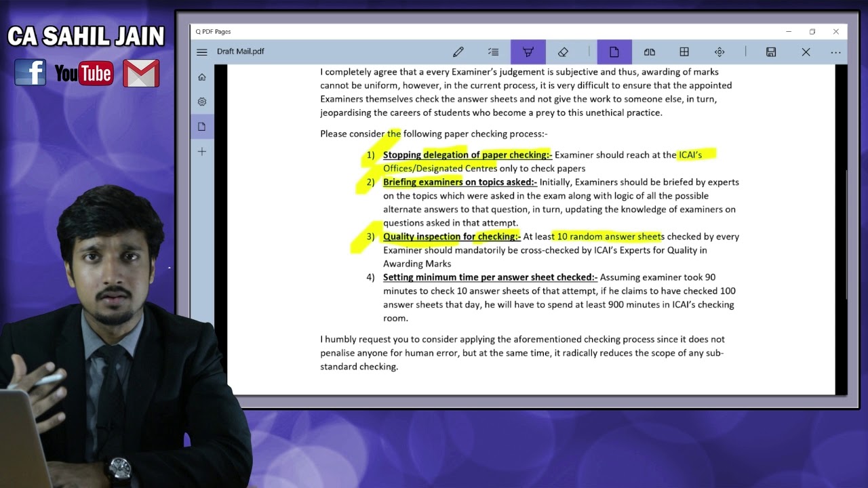Click the "Q PDF Pages" window title
868x488 pixels.
(214, 32)
